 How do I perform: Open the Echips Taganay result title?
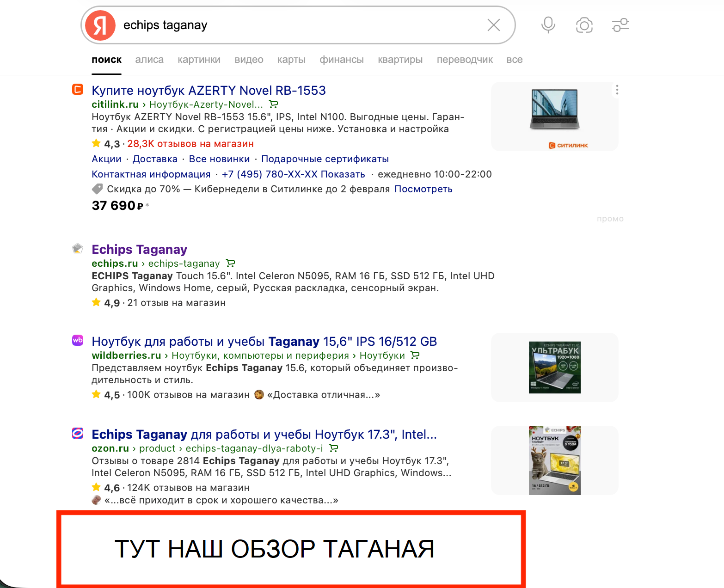[x=139, y=250]
